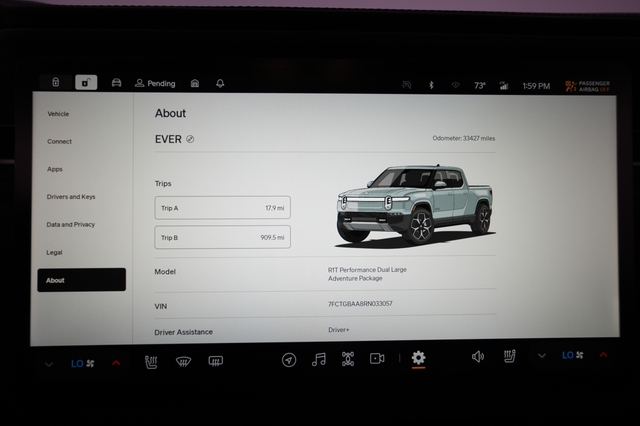Screen dimensions: 640x426
Task: Open the navigation arrow icon
Action: tap(289, 360)
